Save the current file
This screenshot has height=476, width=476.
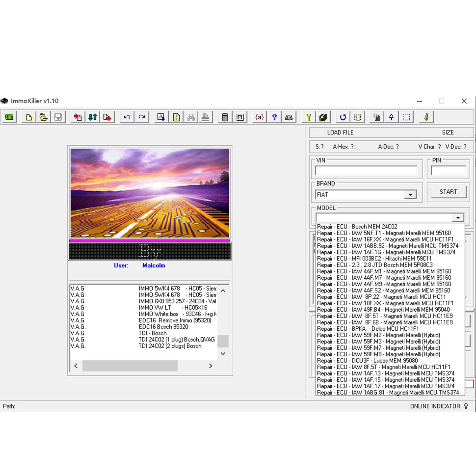pos(58,117)
